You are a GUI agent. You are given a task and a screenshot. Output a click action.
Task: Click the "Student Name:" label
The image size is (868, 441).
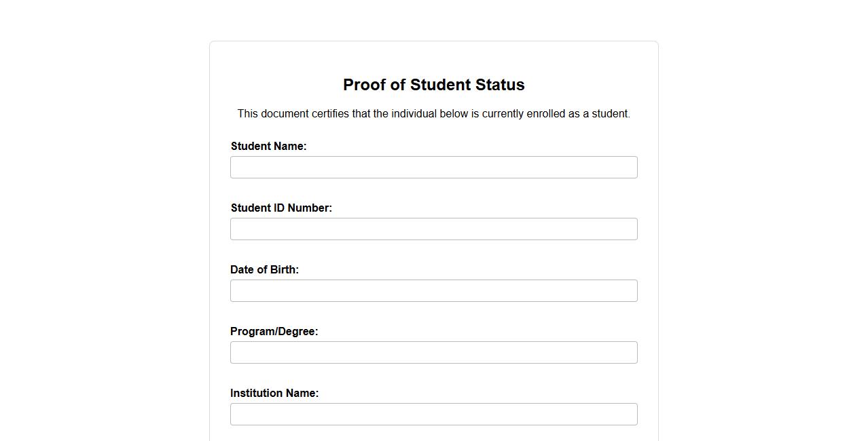click(x=268, y=147)
